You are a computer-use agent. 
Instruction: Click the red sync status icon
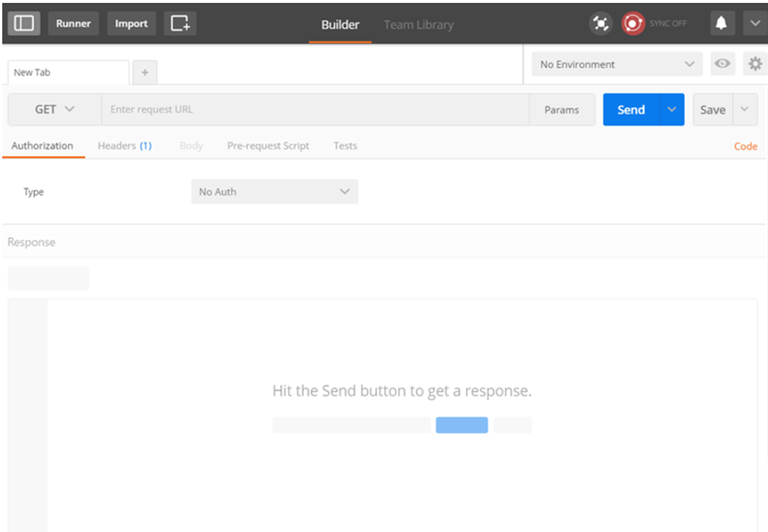633,23
